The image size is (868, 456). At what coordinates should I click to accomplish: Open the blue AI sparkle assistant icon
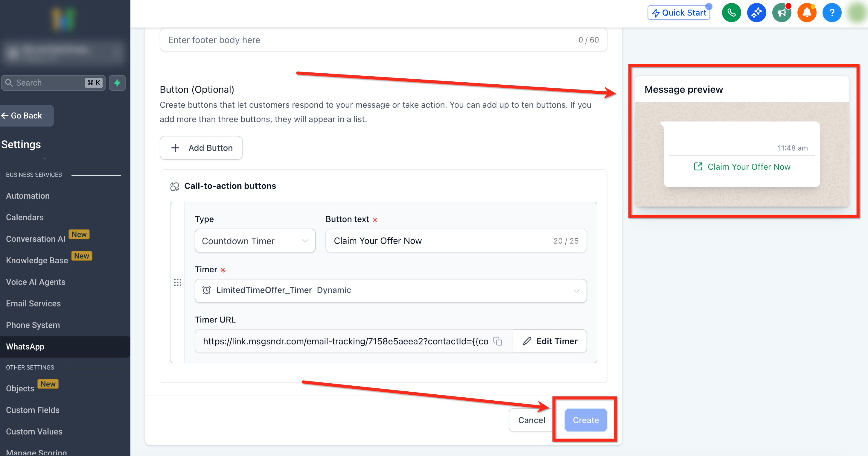tap(756, 13)
